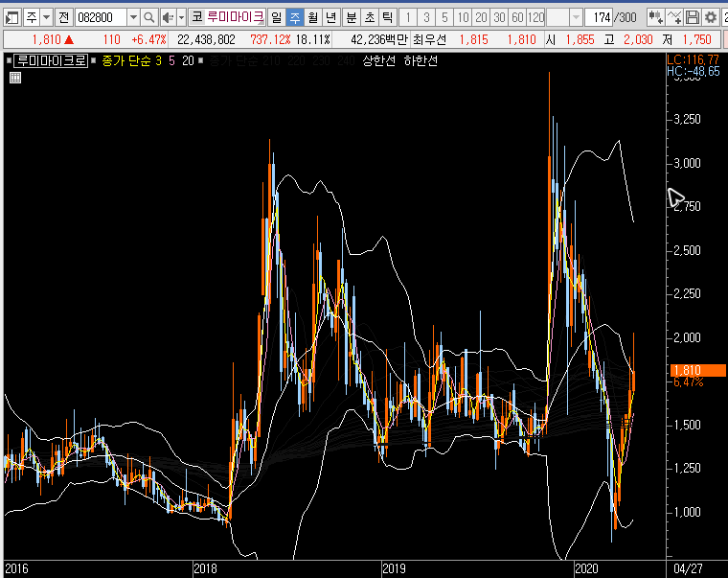Click the 루미마이크 stock name box
Screen dimensions: 728x578
point(236,18)
